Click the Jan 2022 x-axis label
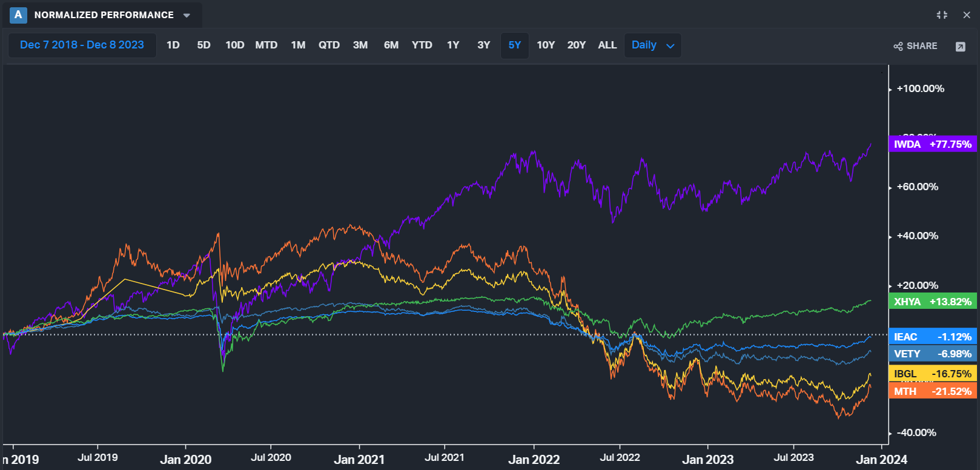Screen dimensions: 980x470 [534, 460]
